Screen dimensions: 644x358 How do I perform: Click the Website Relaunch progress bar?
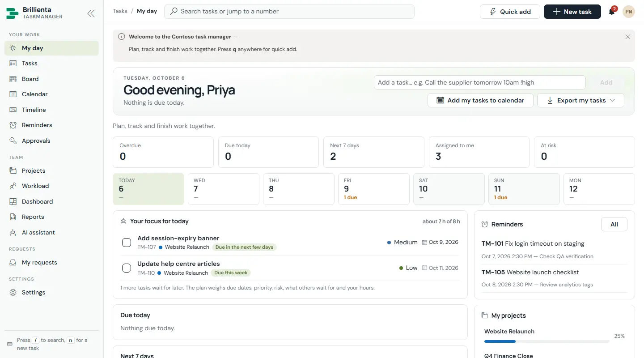click(548, 341)
